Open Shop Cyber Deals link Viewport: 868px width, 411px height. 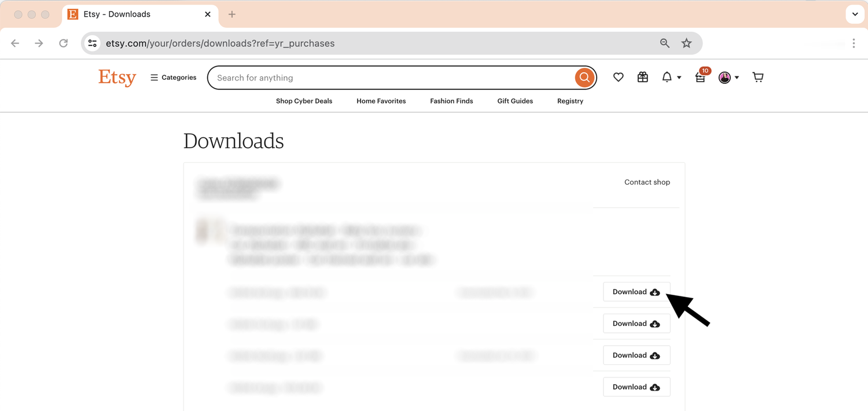click(x=304, y=101)
